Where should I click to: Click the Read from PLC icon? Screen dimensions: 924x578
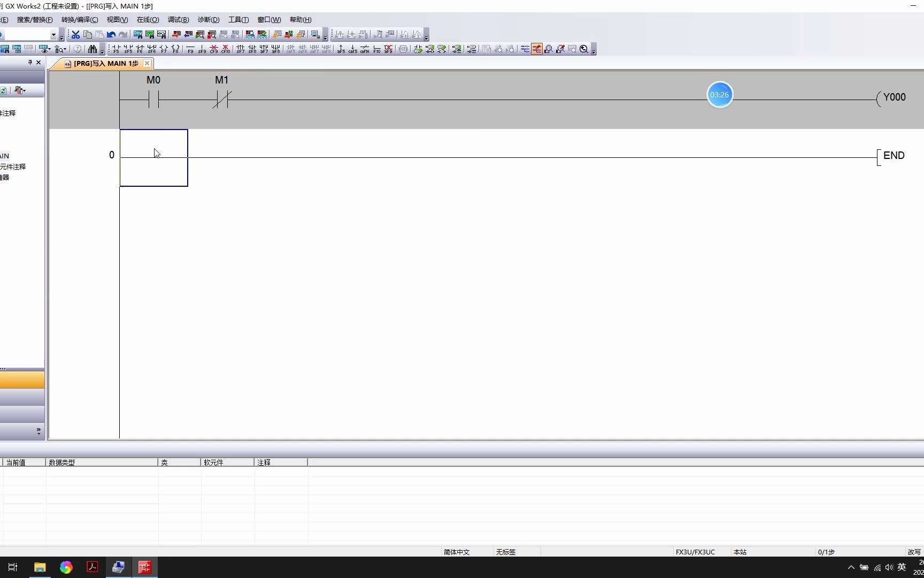[188, 34]
